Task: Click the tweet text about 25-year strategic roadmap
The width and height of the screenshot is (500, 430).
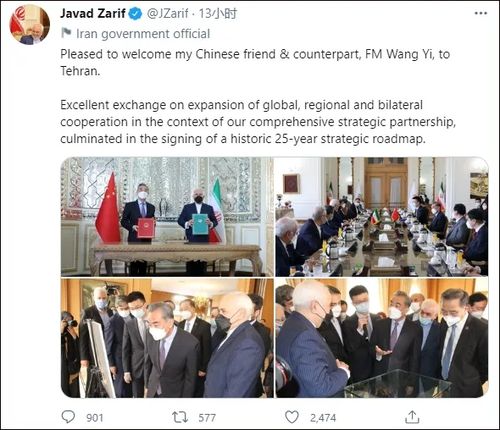Action: pyautogui.click(x=258, y=122)
